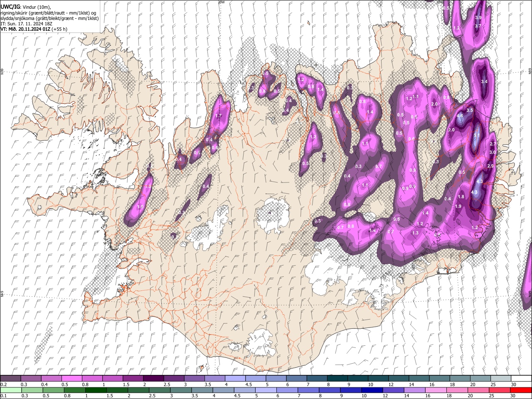The width and height of the screenshot is (532, 399).
Task: Click the 'VT: Mið. 20.11.2024 01Z (+55 h)' line
Action: click(34, 29)
